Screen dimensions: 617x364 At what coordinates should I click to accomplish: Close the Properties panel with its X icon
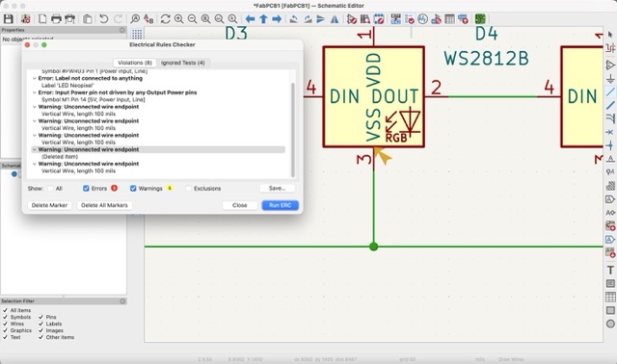pyautogui.click(x=122, y=30)
